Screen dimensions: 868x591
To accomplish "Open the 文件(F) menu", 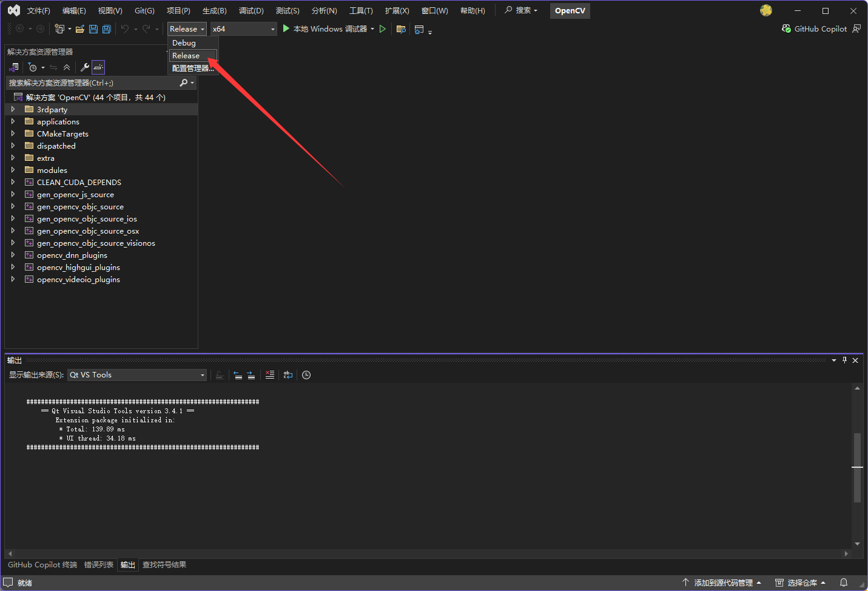I will (39, 11).
